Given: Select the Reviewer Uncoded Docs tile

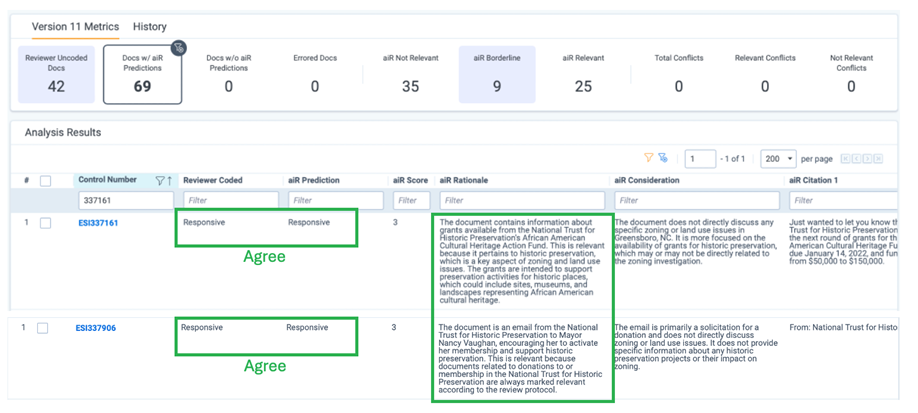Looking at the screenshot, I should point(56,75).
